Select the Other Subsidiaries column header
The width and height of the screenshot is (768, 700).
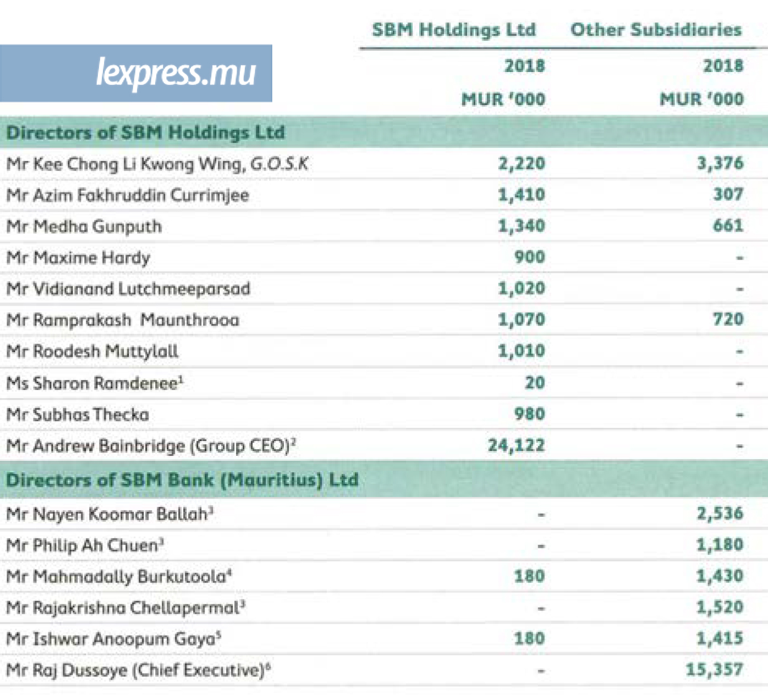[656, 30]
